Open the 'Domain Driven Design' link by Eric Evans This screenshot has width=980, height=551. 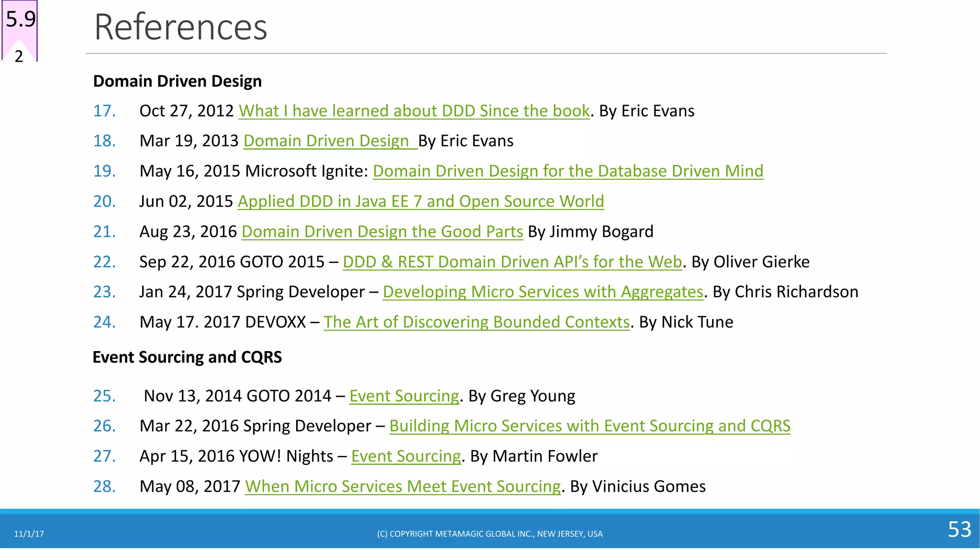[331, 141]
